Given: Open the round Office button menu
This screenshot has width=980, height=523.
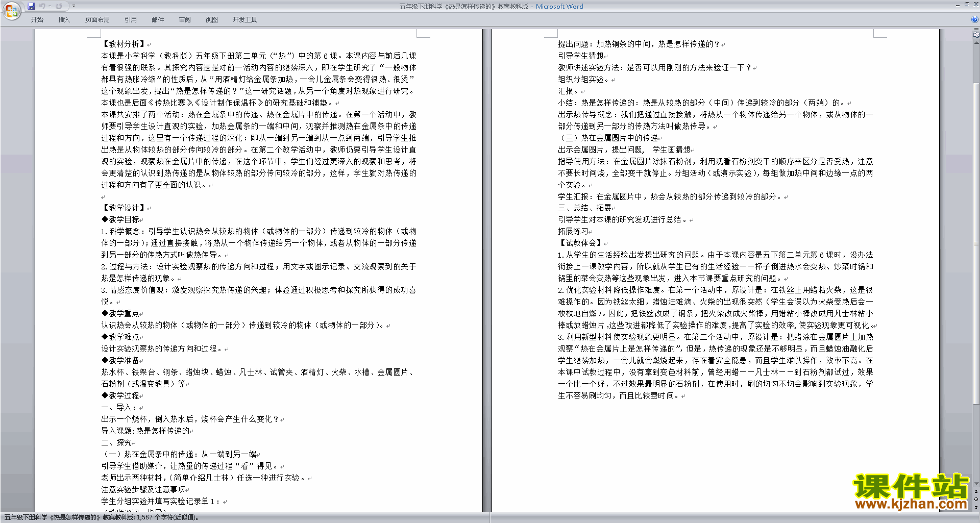Looking at the screenshot, I should [x=11, y=11].
